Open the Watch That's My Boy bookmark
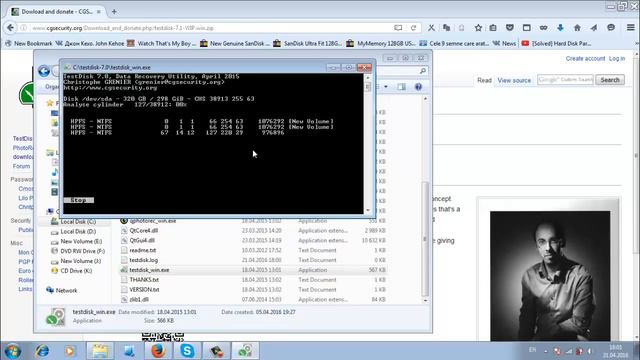 pos(162,43)
